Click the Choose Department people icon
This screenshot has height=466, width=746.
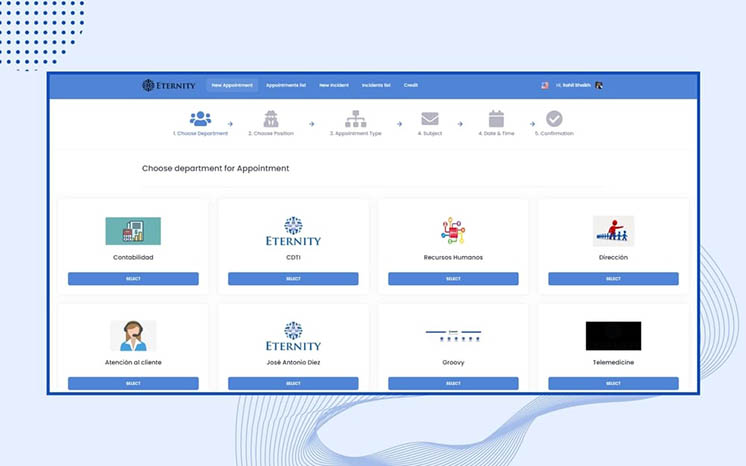200,119
